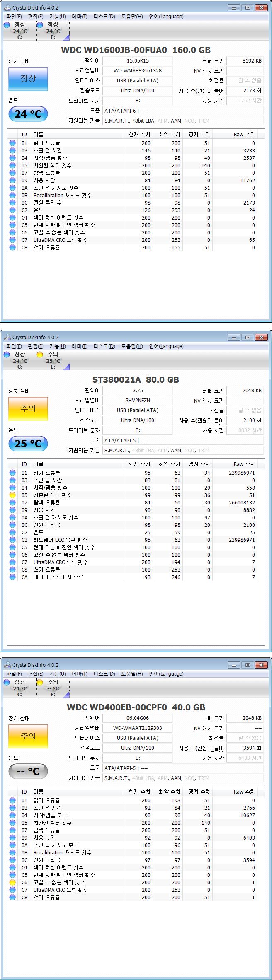272x980 pixels.
Task: Open 파일(F) menu in WD1600JB window
Action: [14, 17]
